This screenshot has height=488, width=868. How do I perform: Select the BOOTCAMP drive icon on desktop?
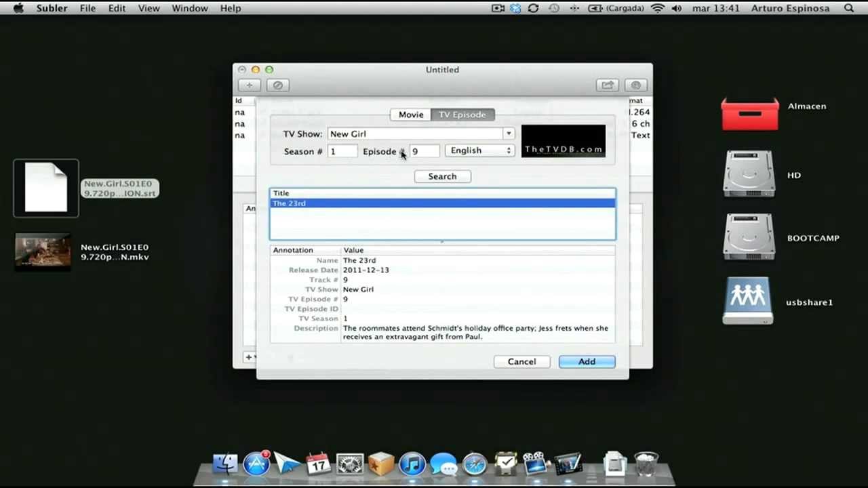[x=749, y=237]
